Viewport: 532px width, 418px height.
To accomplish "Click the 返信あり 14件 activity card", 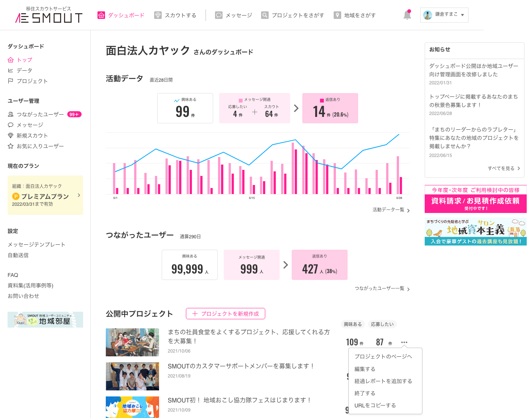I will [330, 108].
